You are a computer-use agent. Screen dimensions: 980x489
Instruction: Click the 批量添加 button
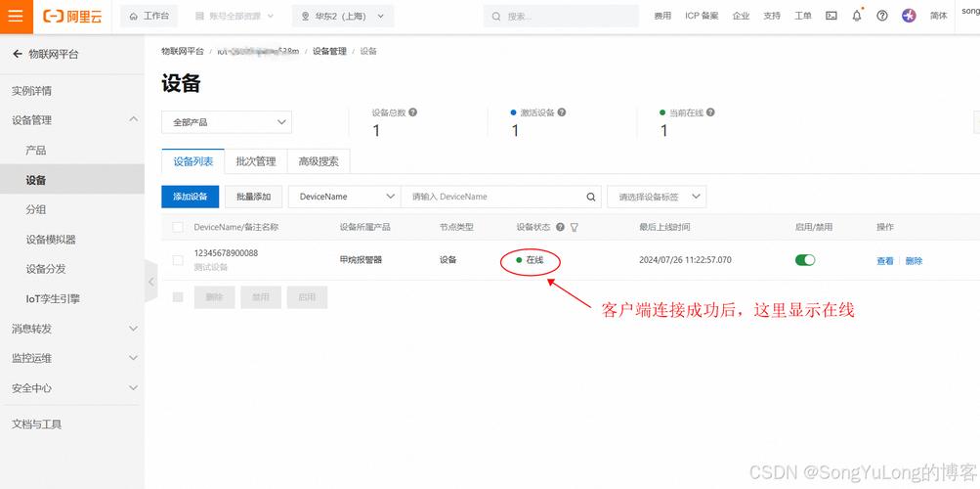[254, 197]
